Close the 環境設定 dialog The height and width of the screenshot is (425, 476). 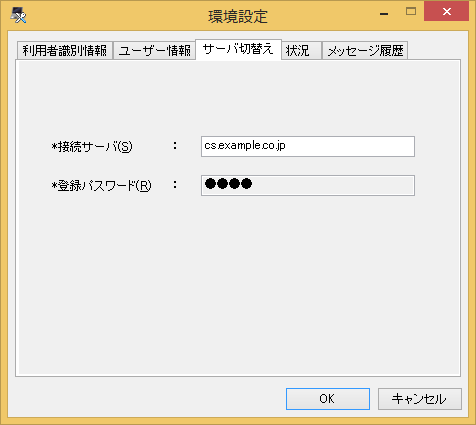point(446,12)
